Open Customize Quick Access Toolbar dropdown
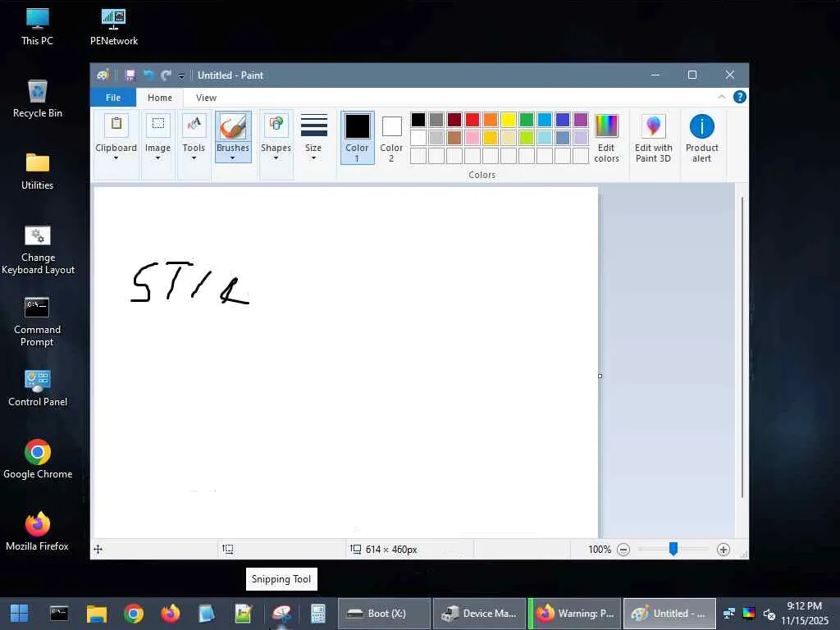 point(181,76)
